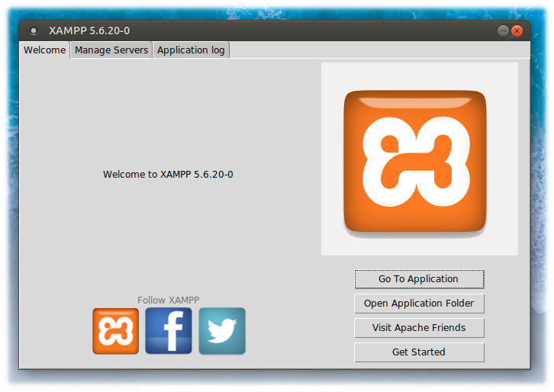Screen dimensions: 554x392
Task: Open the XAMPP orange social icon
Action: coord(115,331)
